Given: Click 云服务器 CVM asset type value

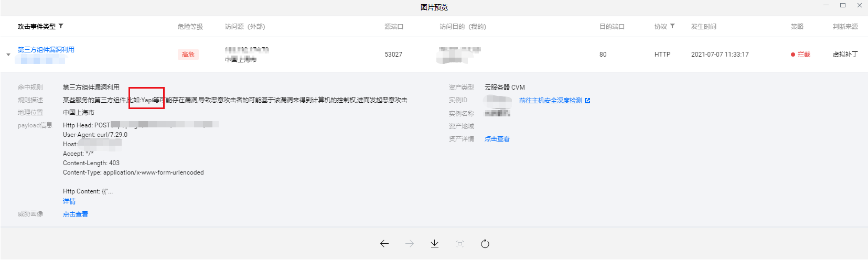Looking at the screenshot, I should 505,88.
